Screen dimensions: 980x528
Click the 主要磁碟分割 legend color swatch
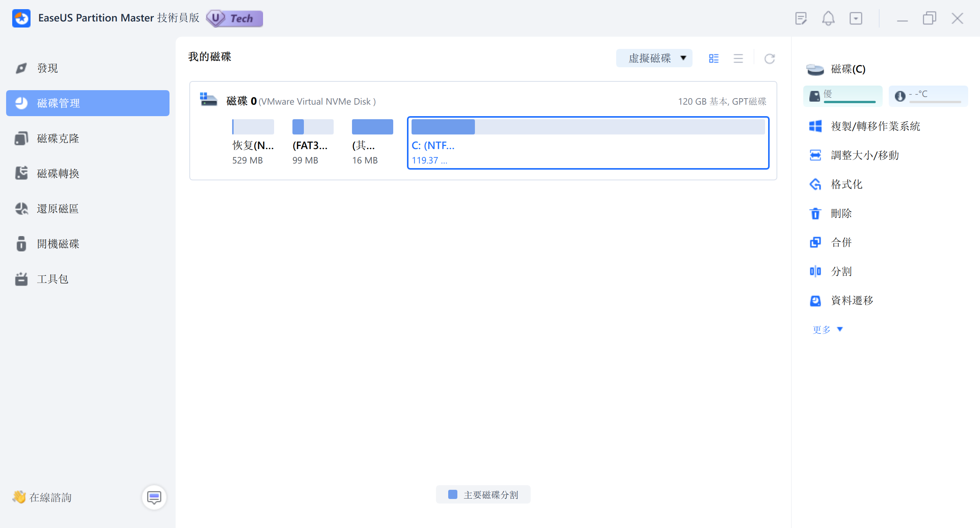(453, 494)
